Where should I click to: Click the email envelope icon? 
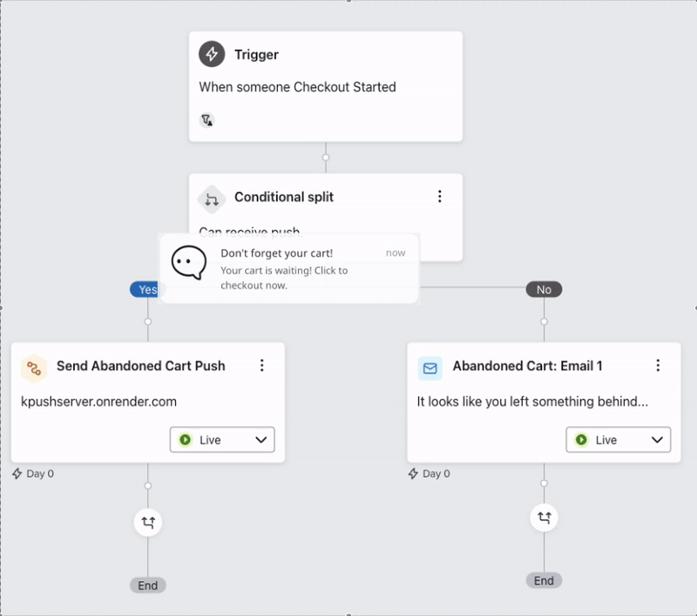click(x=430, y=367)
